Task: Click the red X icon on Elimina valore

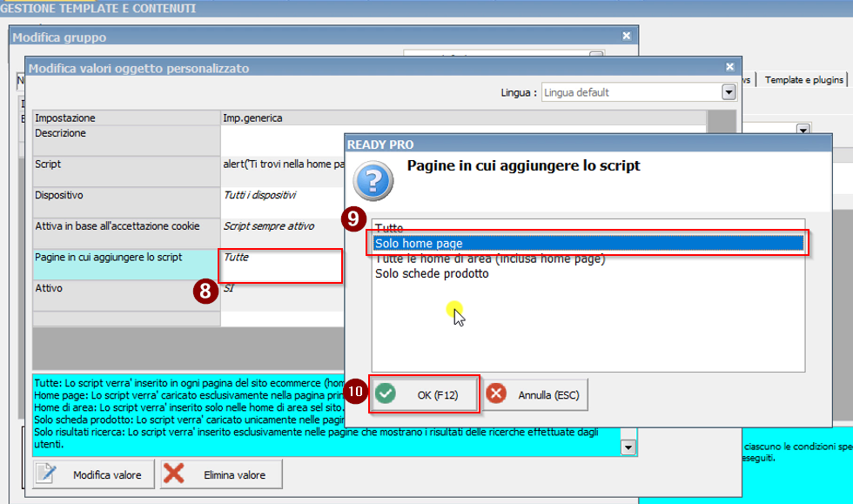Action: pyautogui.click(x=174, y=474)
